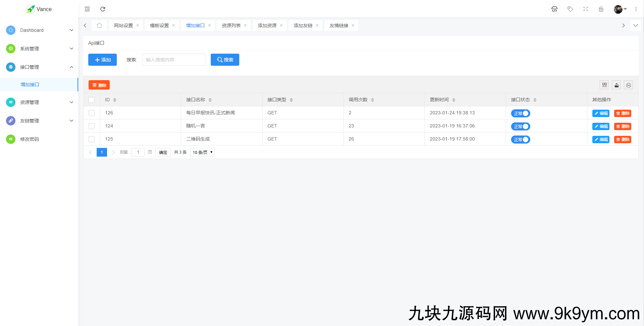Expand the 资源管理 sidebar menu
This screenshot has width=644, height=326.
pyautogui.click(x=39, y=102)
